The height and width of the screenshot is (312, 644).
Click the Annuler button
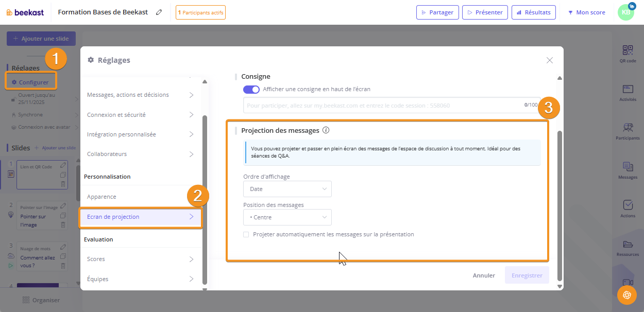pyautogui.click(x=484, y=275)
